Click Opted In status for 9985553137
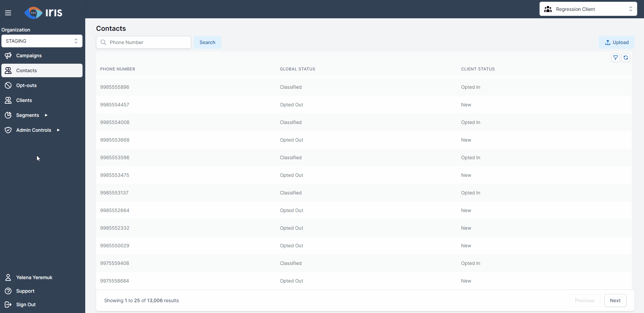Screen dimensions: 644x313 click(x=470, y=193)
